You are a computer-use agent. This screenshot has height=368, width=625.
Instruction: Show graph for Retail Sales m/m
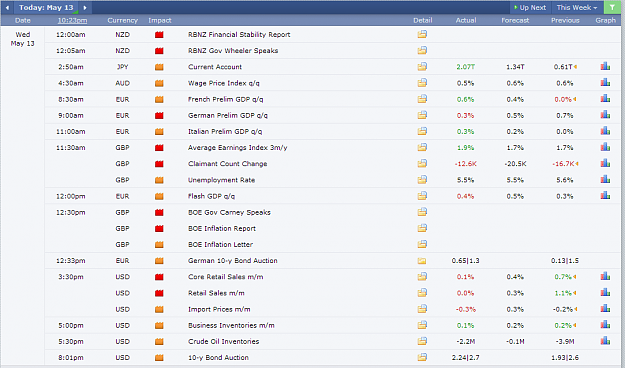click(605, 292)
